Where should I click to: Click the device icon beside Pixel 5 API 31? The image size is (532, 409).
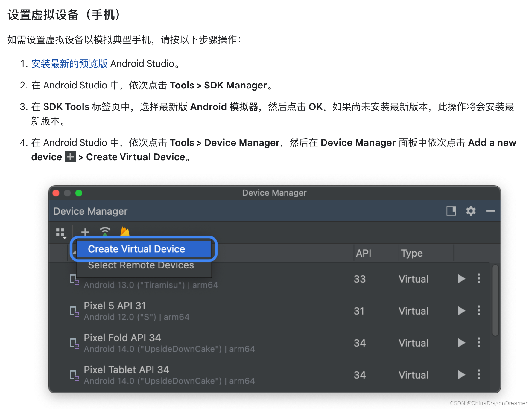[74, 311]
